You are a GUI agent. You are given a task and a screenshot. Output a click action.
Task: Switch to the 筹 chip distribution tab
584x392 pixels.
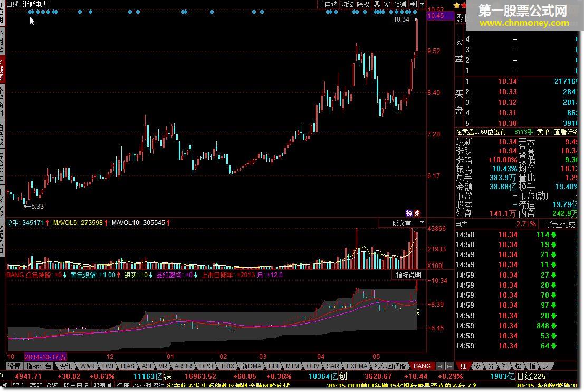click(504, 366)
